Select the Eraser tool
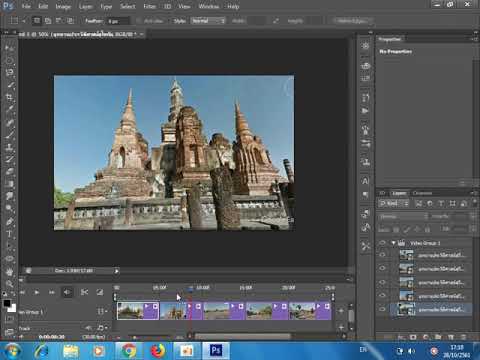 (9, 171)
